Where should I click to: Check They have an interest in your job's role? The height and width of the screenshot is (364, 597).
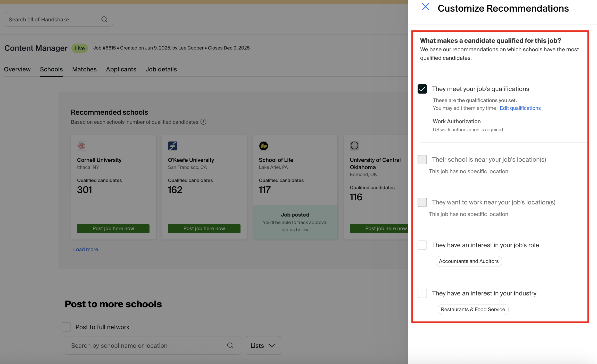[x=422, y=245]
